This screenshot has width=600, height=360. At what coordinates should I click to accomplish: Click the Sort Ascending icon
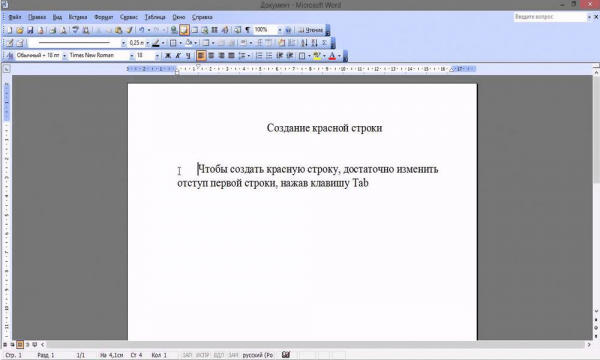pos(304,43)
